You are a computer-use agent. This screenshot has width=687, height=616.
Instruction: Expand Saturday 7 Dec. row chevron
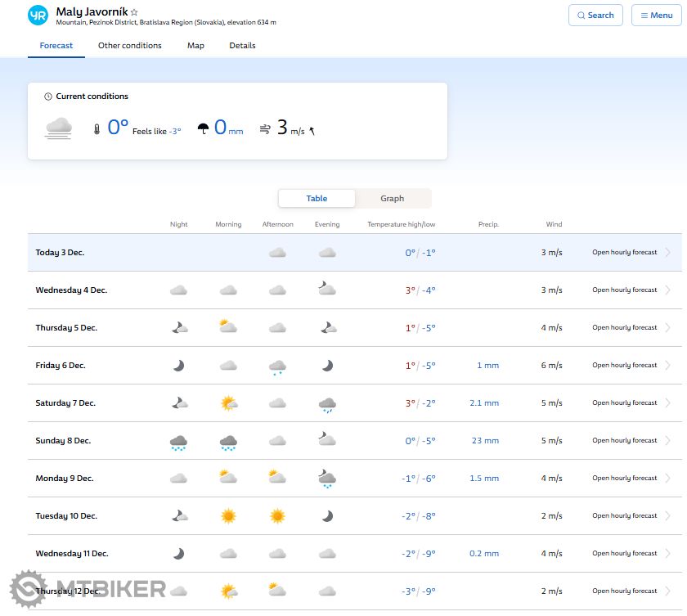coord(667,403)
